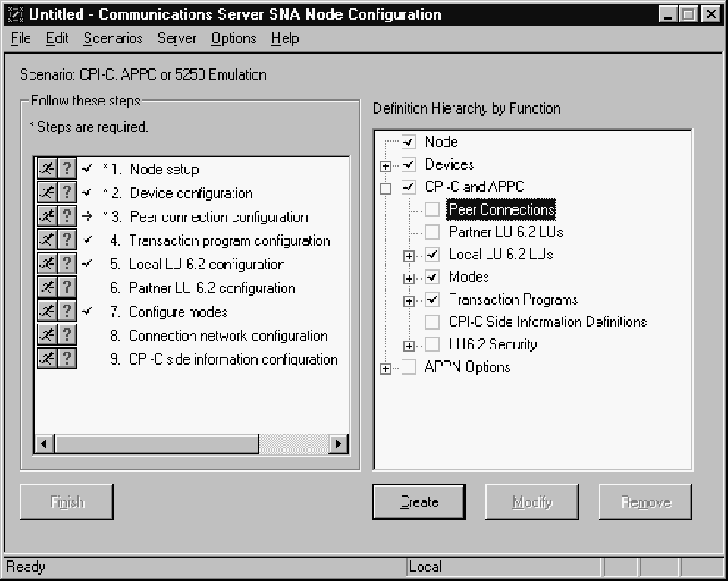Expand the Local LU 6.2 LUs node

point(409,257)
